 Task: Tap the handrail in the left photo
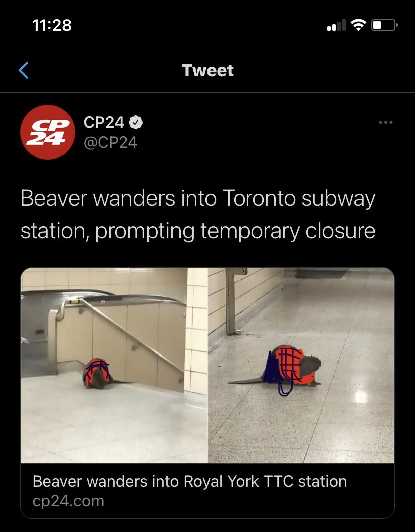pos(132,336)
